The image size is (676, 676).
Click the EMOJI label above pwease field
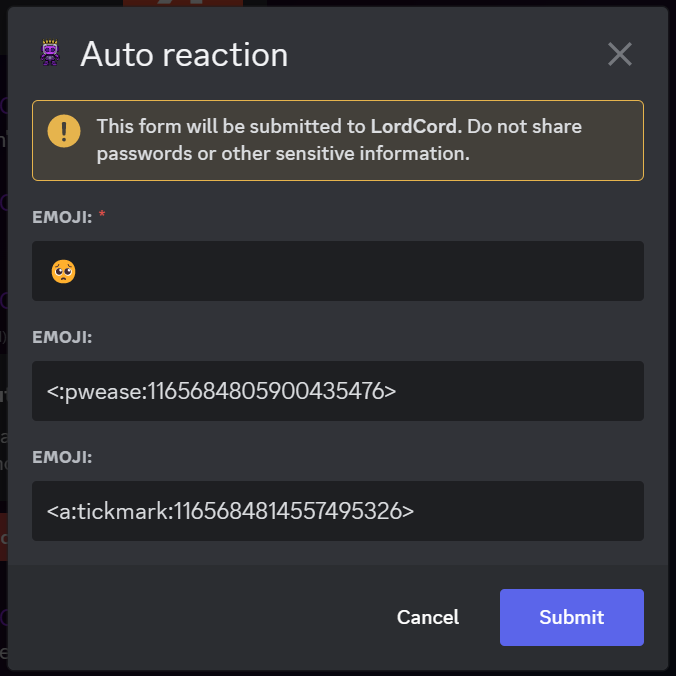pos(62,337)
